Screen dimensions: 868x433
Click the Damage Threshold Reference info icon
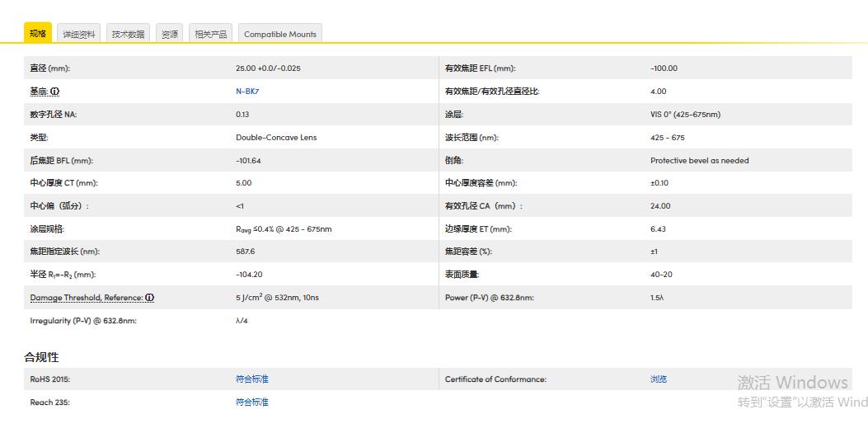pyautogui.click(x=151, y=298)
